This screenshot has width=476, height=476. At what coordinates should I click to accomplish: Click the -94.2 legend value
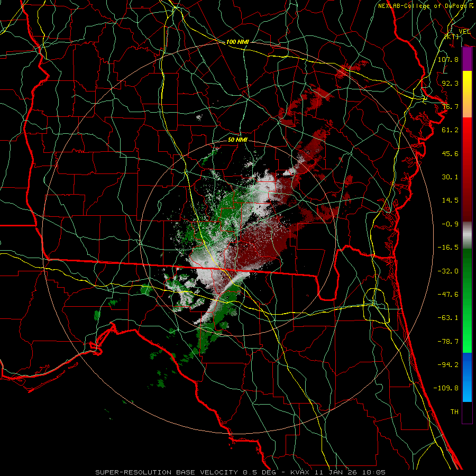coord(448,364)
